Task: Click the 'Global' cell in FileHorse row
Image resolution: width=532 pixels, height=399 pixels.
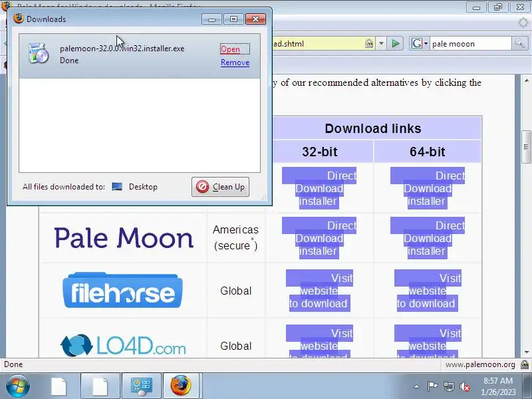Action: (236, 291)
